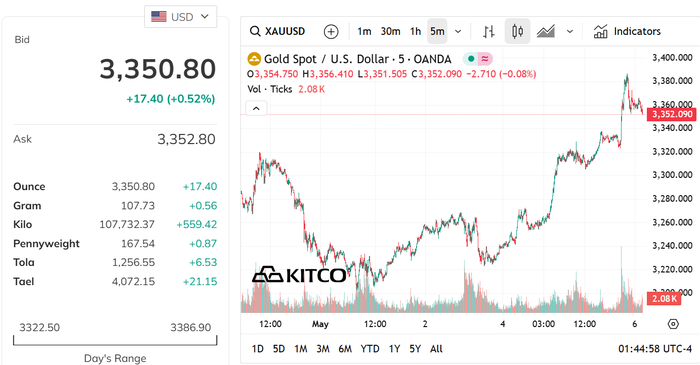Switch to the 5m interval
Screen dimensions: 700x365
click(437, 31)
